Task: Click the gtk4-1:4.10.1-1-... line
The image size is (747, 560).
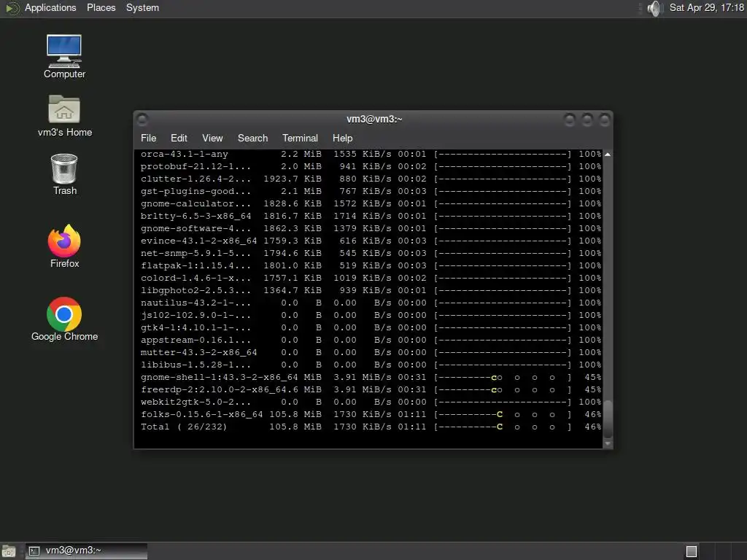Action: tap(371, 327)
